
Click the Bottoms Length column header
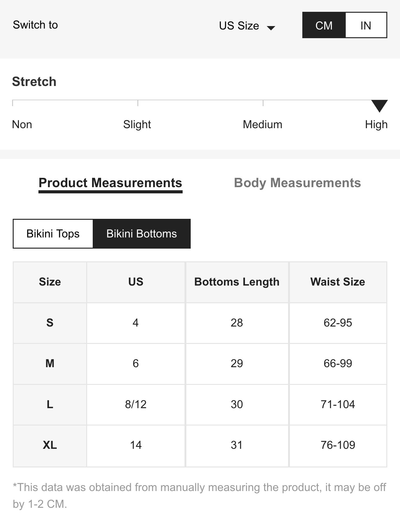tap(237, 282)
